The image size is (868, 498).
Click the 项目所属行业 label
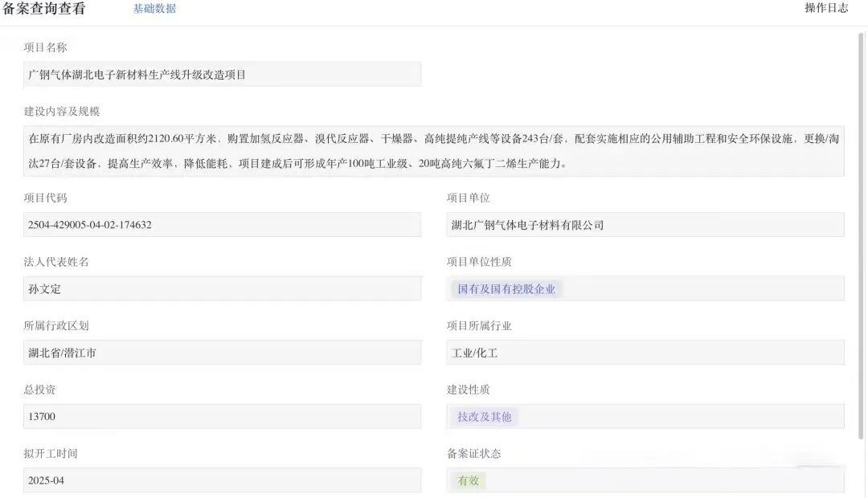[479, 325]
